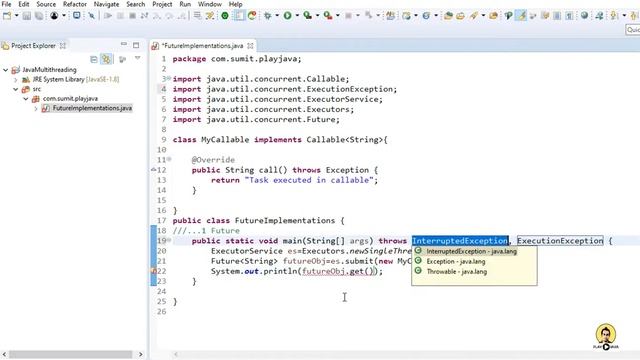Select the FutureImplementations.java editor tab
This screenshot has width=640, height=360.
202,46
